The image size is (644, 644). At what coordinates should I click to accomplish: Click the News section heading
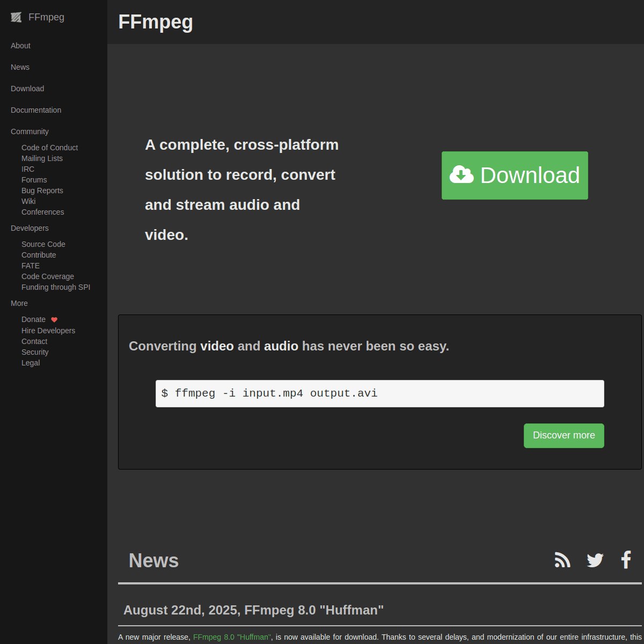click(x=153, y=560)
